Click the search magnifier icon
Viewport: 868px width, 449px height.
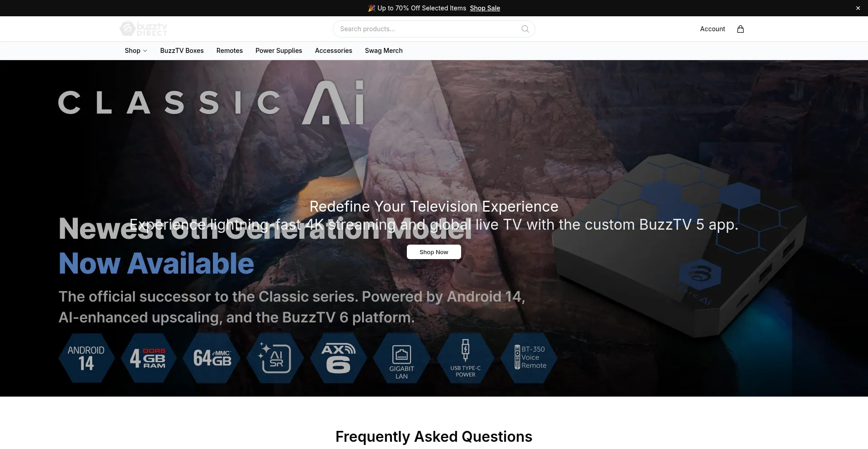525,29
